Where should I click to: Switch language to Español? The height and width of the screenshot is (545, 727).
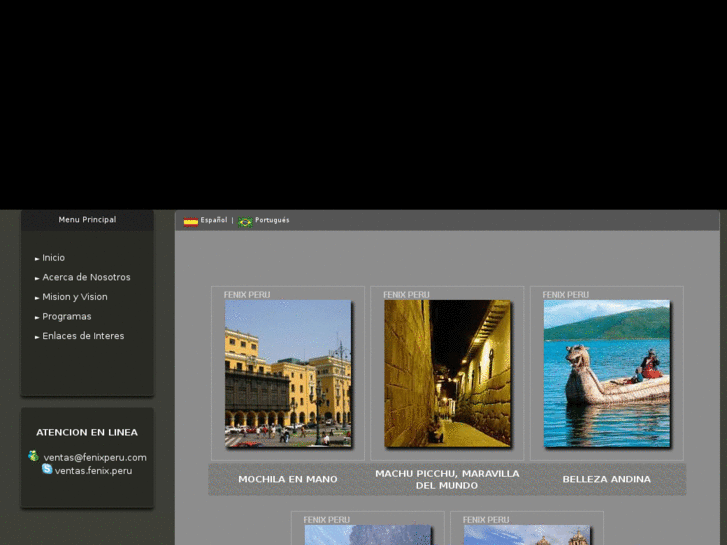pyautogui.click(x=214, y=220)
